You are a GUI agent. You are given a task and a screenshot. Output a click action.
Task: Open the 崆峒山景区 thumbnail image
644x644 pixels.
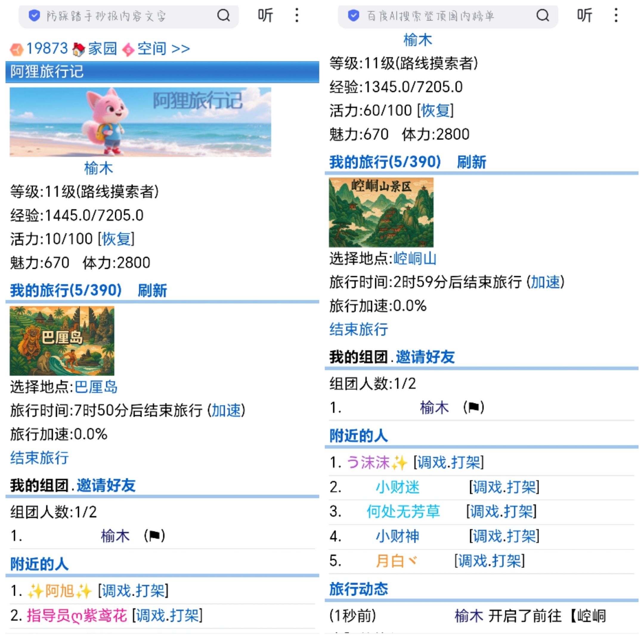tap(381, 212)
